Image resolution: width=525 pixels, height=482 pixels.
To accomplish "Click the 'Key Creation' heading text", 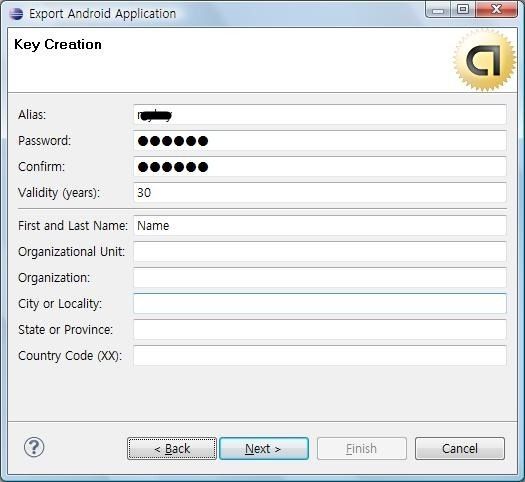I will point(58,45).
